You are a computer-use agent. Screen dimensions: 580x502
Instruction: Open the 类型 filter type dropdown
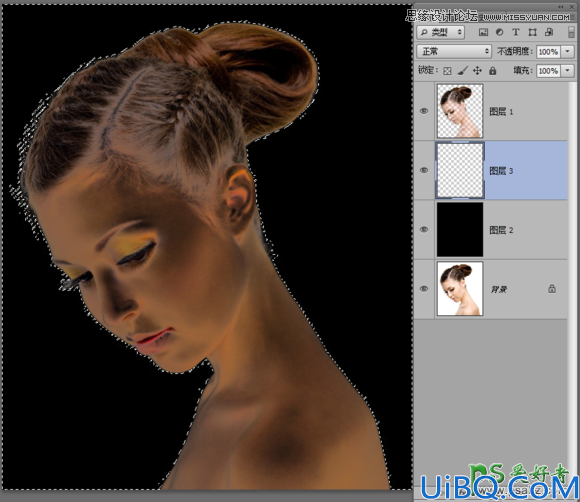[441, 32]
